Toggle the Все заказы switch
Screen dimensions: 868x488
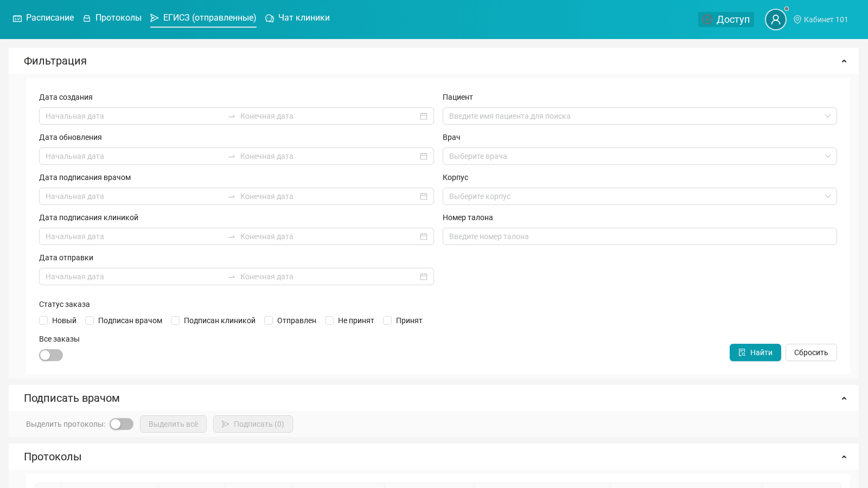coord(51,355)
